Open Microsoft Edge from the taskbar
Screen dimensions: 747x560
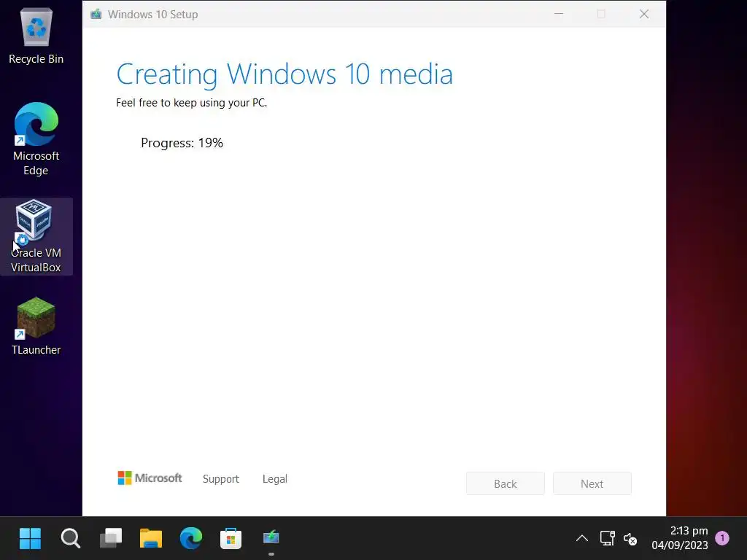191,539
